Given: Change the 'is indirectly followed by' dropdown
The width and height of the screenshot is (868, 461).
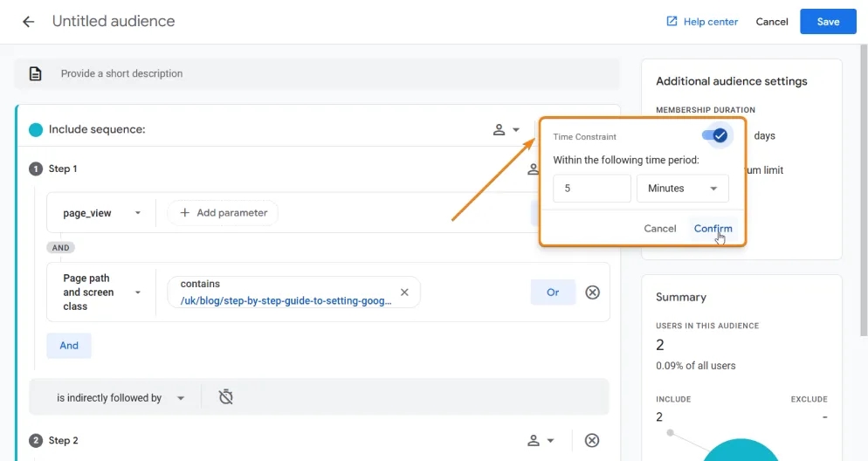Looking at the screenshot, I should coord(121,398).
